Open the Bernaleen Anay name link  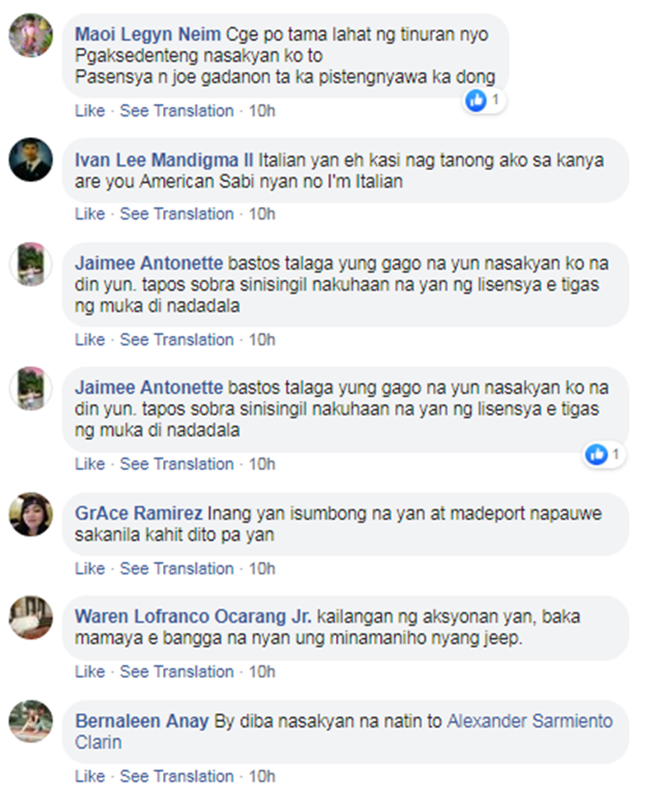(x=142, y=721)
